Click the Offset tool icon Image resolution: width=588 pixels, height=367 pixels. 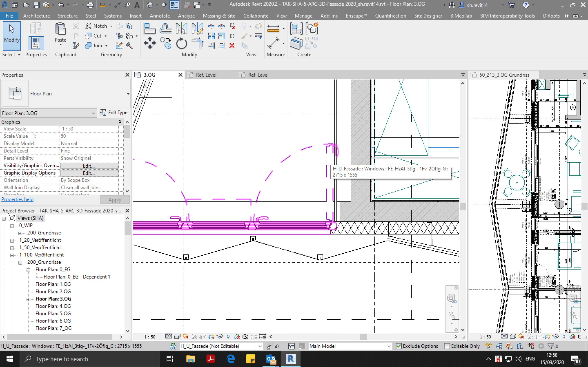pos(165,29)
